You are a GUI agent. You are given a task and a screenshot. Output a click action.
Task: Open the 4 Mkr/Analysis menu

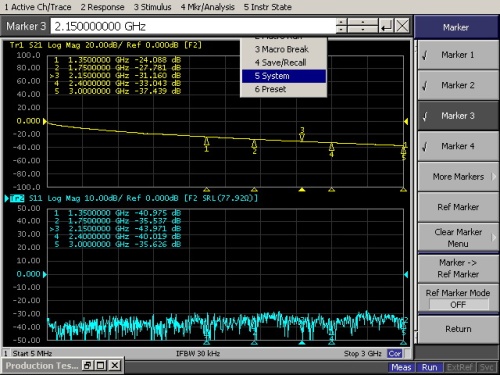tap(207, 7)
